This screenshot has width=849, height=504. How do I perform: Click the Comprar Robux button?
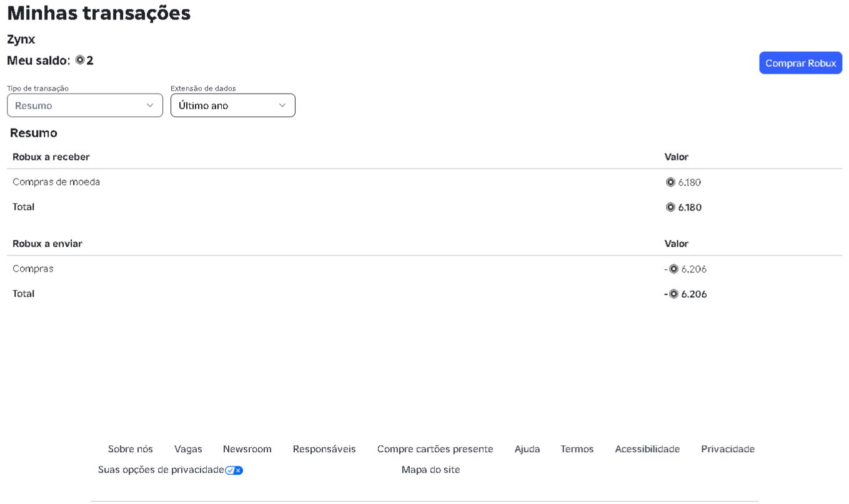pyautogui.click(x=801, y=63)
